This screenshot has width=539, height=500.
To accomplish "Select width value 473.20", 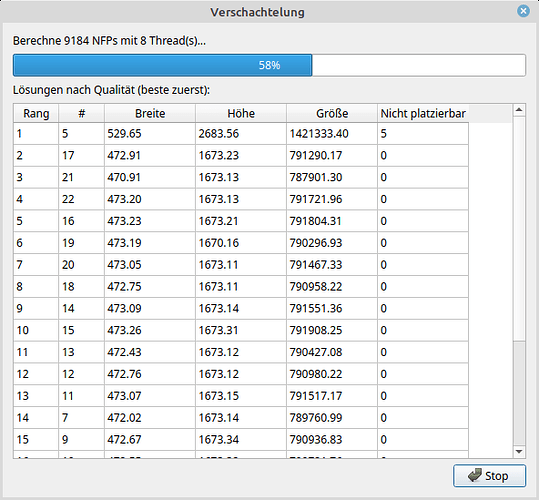I will click(150, 199).
